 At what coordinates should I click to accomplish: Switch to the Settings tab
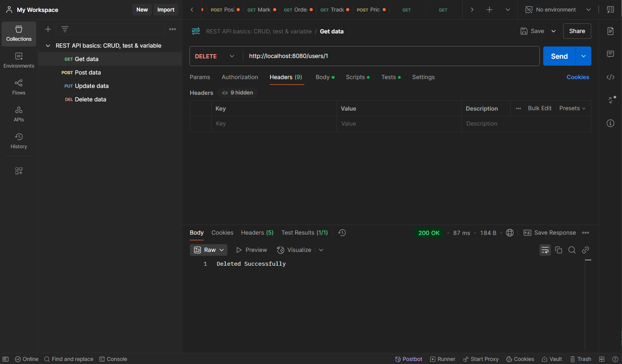coord(423,77)
